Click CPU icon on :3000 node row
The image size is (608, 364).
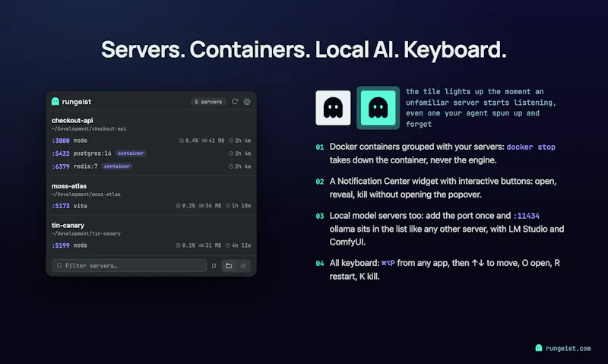[182, 141]
